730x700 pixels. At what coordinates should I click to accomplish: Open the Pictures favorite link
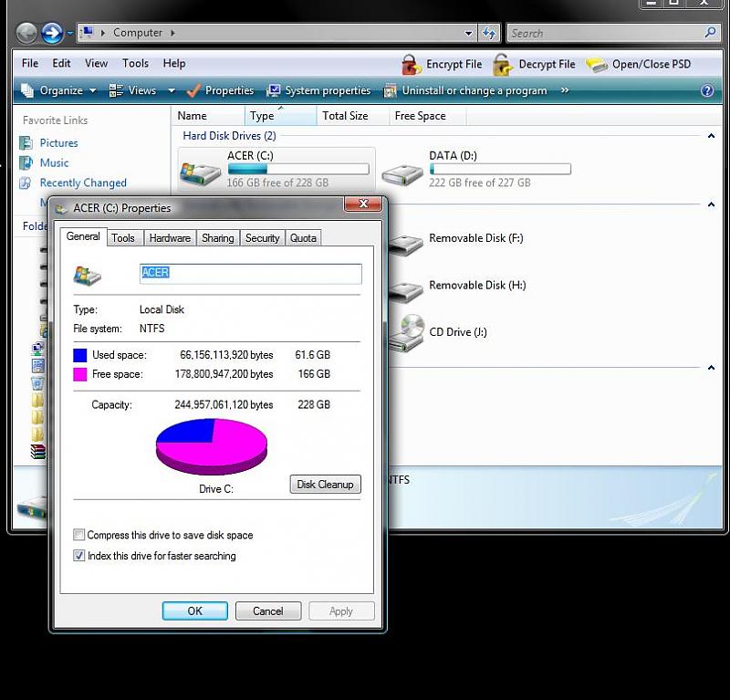(x=58, y=143)
